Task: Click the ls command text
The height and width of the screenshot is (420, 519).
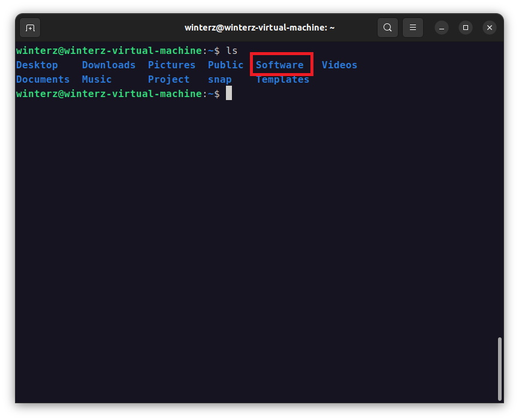Action: pyautogui.click(x=234, y=50)
